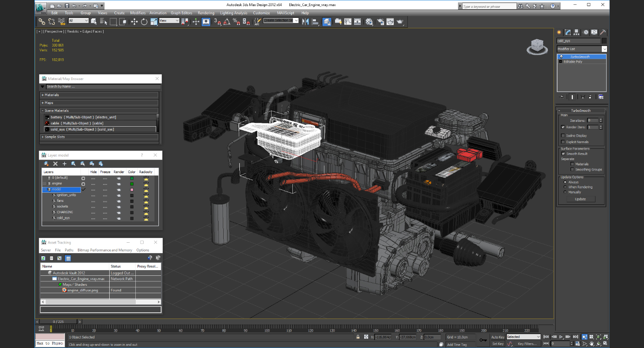This screenshot has width=644, height=348.
Task: Expand the Maps group in browser
Action: [x=99, y=103]
